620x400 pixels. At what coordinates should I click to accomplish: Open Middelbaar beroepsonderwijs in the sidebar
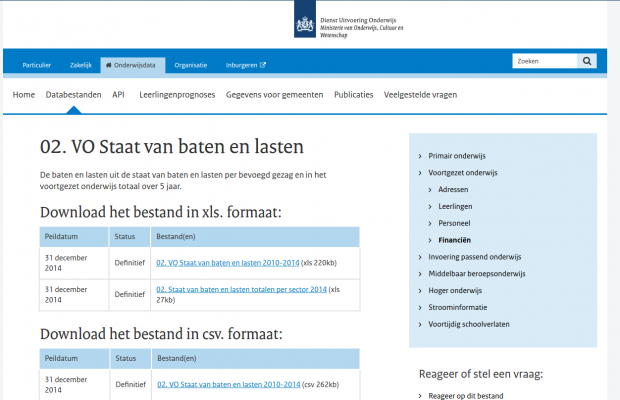tap(477, 274)
